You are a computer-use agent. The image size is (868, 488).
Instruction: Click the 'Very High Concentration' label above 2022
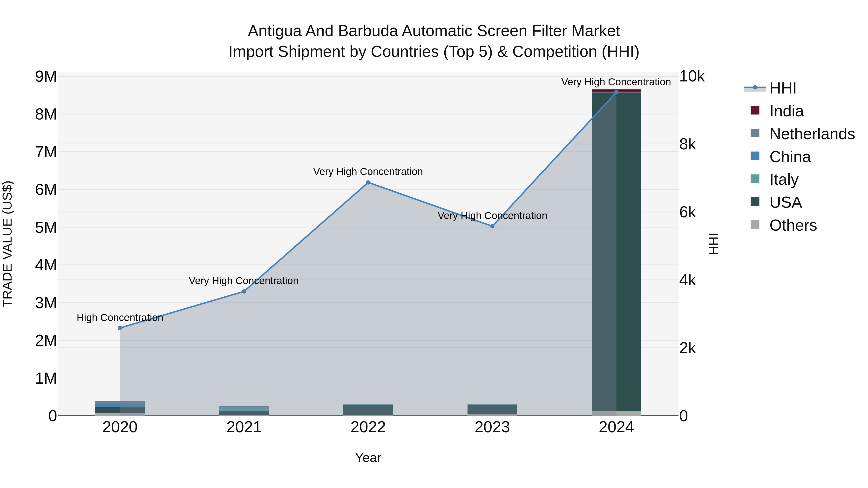[x=368, y=171]
